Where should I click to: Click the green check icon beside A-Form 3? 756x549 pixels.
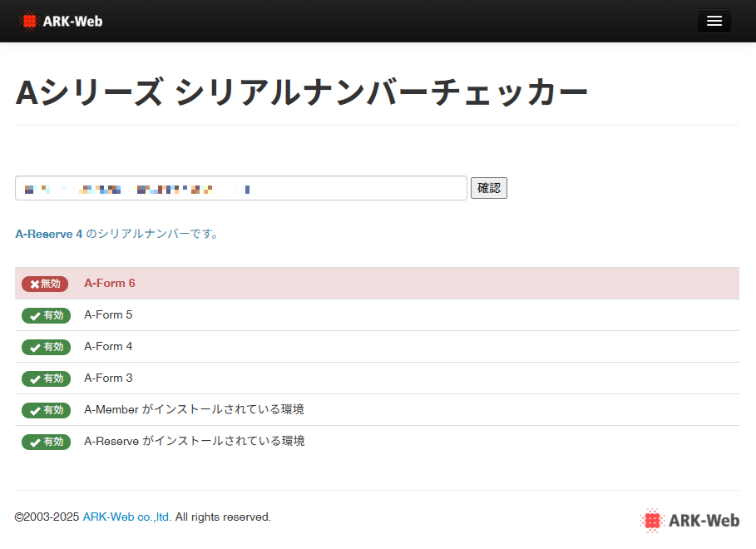pyautogui.click(x=34, y=378)
